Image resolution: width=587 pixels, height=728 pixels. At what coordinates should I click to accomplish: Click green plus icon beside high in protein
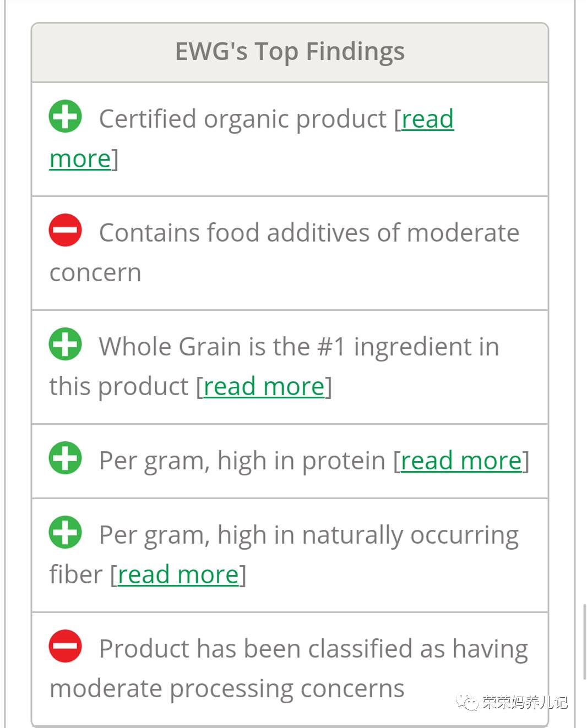[x=65, y=458]
